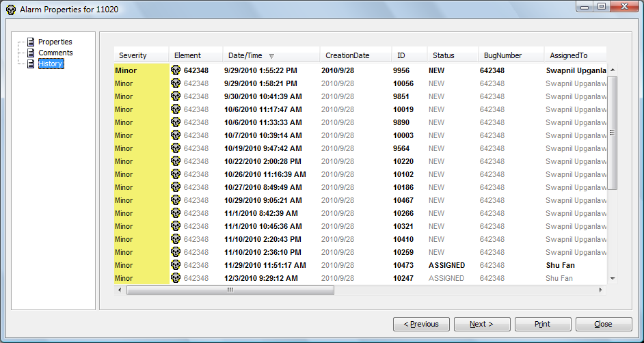
Task: Sort by the Status column header
Action: [x=453, y=55]
